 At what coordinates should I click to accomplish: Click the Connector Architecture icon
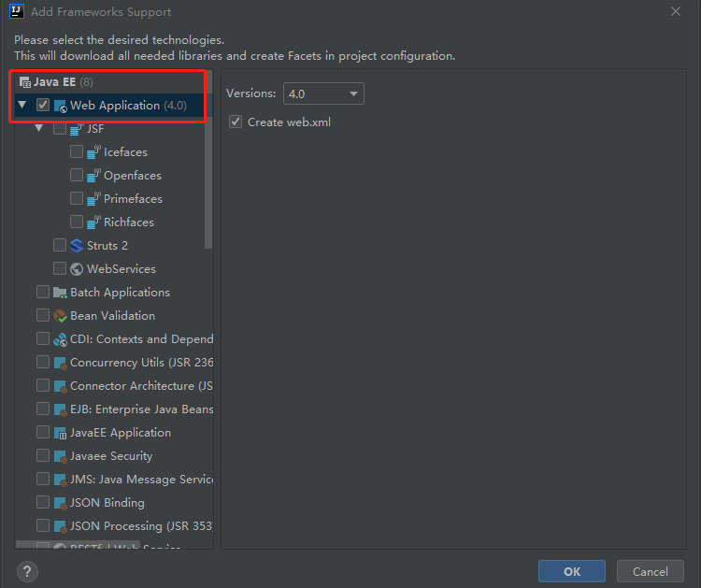(x=60, y=386)
